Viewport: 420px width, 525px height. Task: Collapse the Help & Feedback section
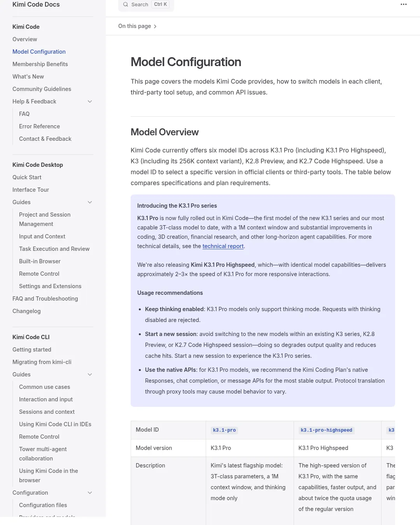click(90, 101)
